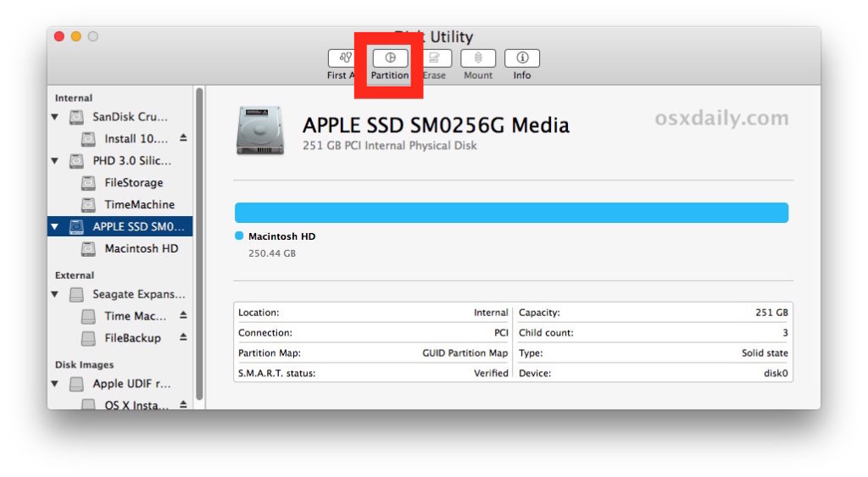The height and width of the screenshot is (477, 868).
Task: Select the TimeMachine volume
Action: [120, 205]
